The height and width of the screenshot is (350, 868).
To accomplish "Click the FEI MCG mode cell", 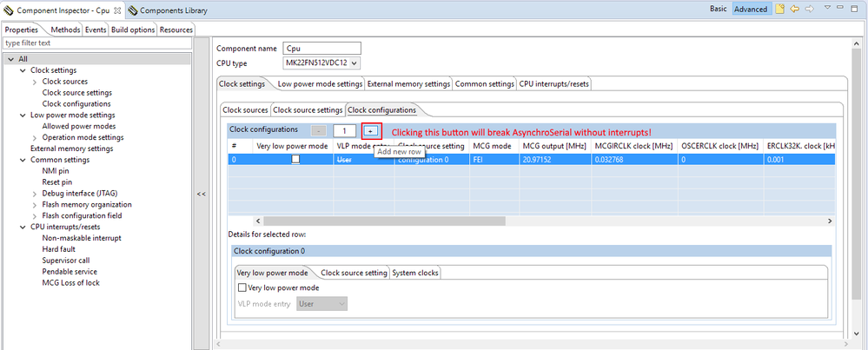I will pyautogui.click(x=494, y=159).
